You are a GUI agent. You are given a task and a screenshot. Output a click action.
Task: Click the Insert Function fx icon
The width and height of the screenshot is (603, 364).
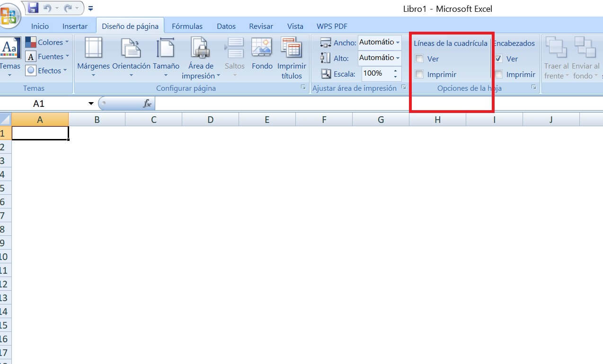tap(147, 104)
